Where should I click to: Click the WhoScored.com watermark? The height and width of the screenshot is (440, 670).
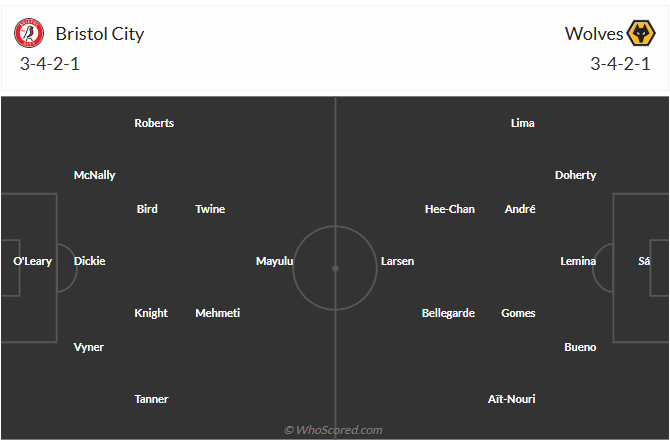[x=334, y=430]
